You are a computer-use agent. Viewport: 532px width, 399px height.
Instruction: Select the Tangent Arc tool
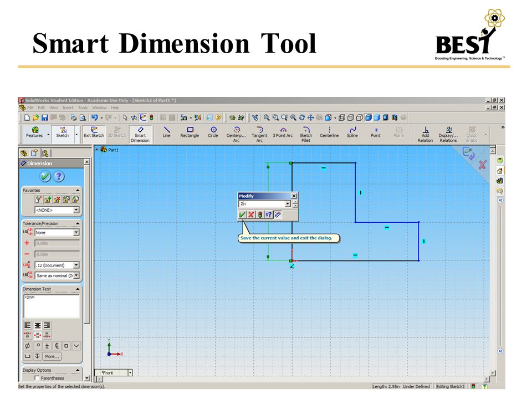[259, 134]
